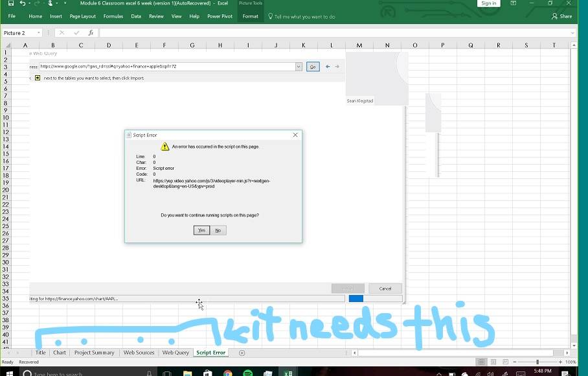588x376 pixels.
Task: Expand the Name Box dropdown arrow
Action: tap(39, 33)
